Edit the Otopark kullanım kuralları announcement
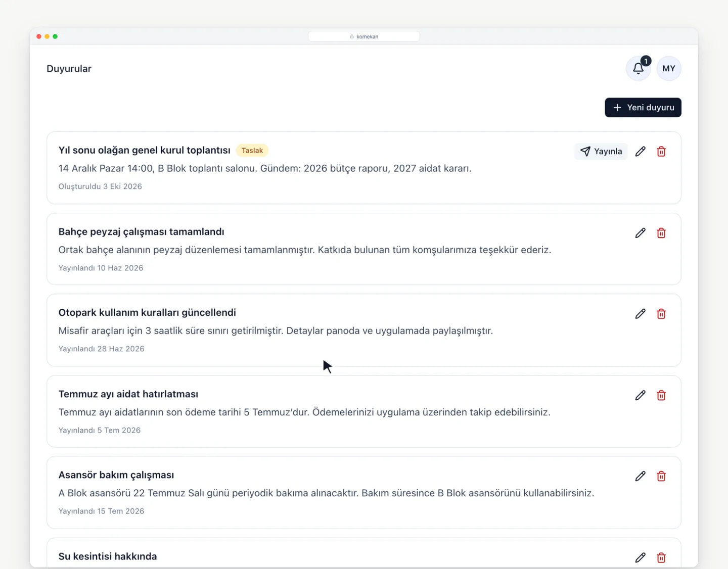This screenshot has width=728, height=569. (x=641, y=314)
